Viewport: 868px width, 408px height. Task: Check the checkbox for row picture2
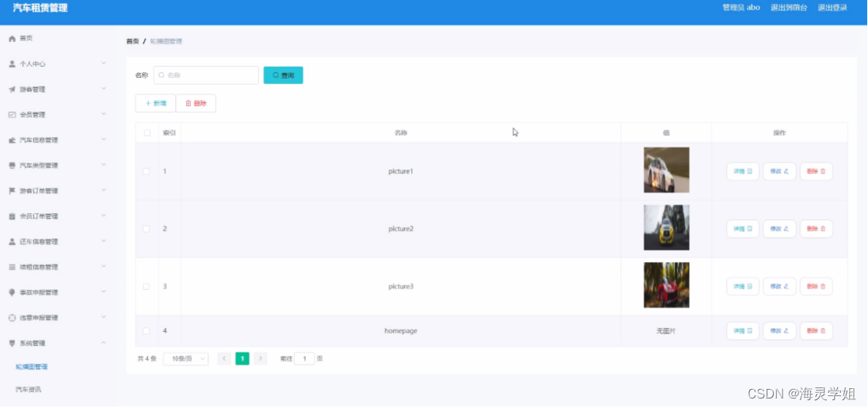point(147,229)
